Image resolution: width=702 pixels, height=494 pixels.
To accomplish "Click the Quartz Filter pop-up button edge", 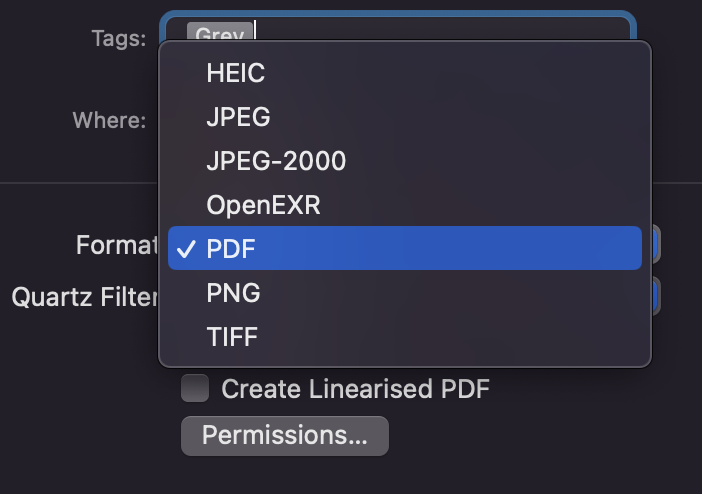I will 657,296.
